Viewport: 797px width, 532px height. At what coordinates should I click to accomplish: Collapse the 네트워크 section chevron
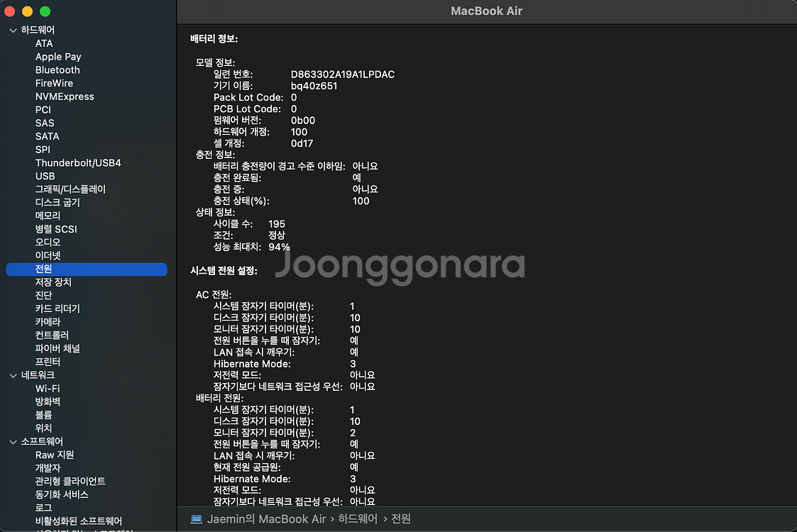(x=13, y=375)
